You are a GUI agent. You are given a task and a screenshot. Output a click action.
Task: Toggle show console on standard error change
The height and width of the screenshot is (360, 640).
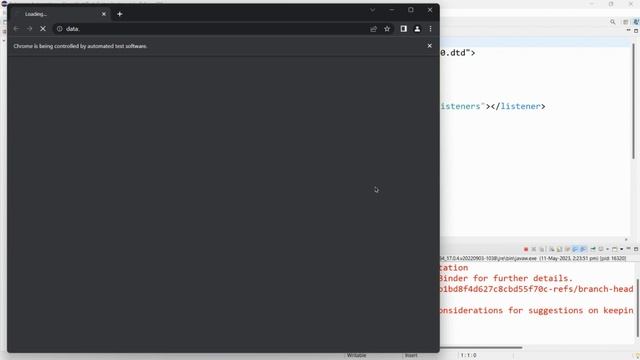[583, 249]
